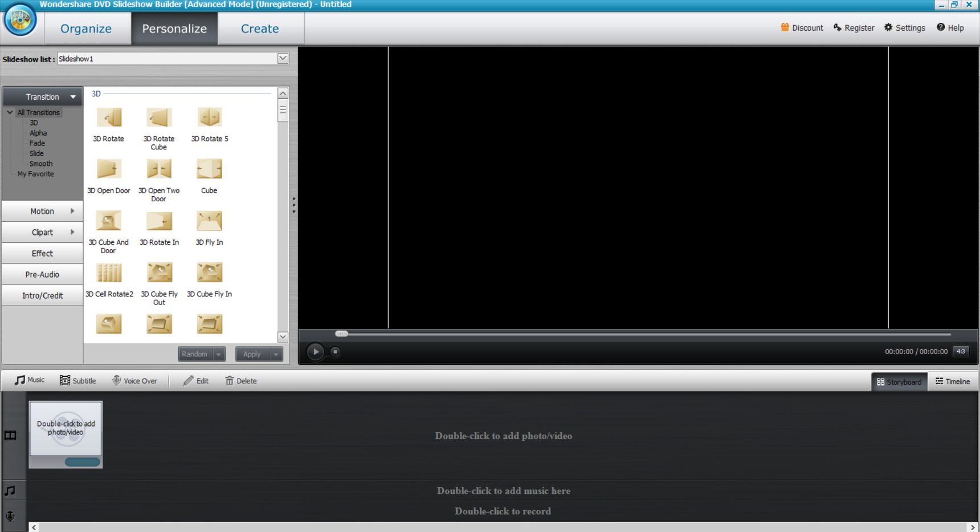
Task: Open the Intro/Credit section
Action: tap(42, 295)
